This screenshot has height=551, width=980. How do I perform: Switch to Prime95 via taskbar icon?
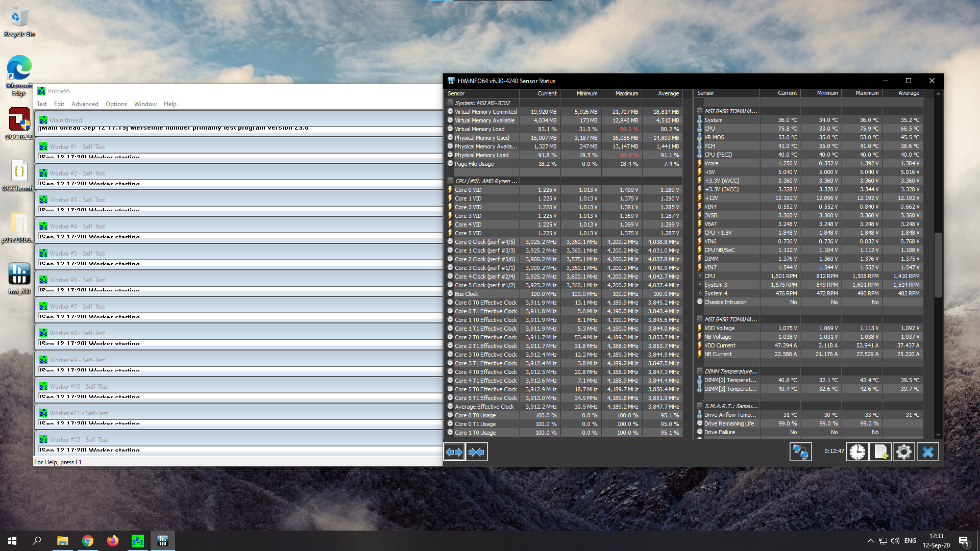click(138, 541)
